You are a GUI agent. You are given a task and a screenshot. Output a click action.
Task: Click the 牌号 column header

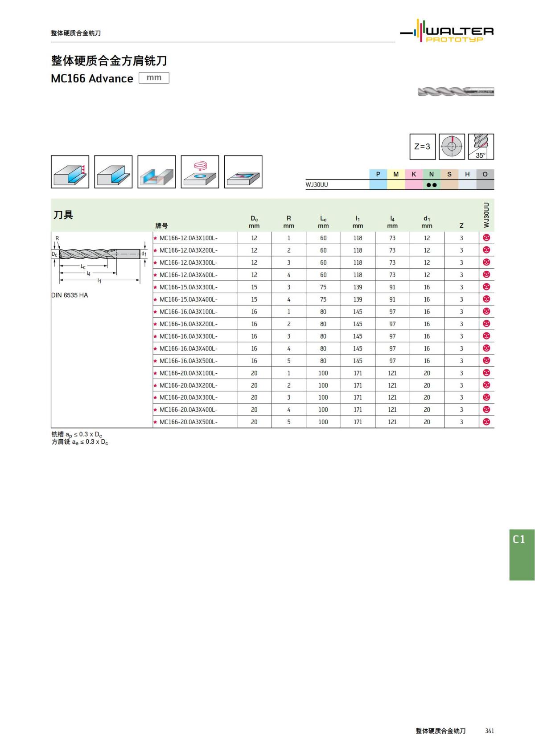tap(161, 226)
